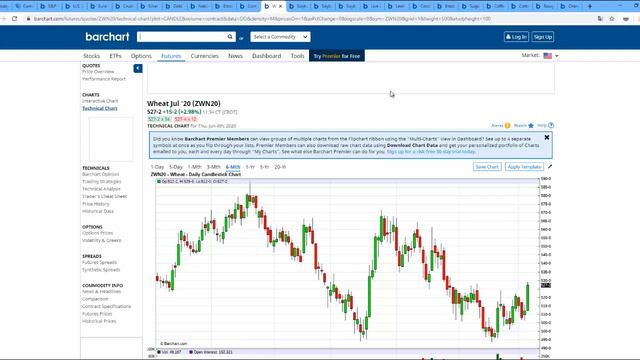The image size is (640, 360).
Task: Open Comparison sidebar link
Action: click(95, 299)
